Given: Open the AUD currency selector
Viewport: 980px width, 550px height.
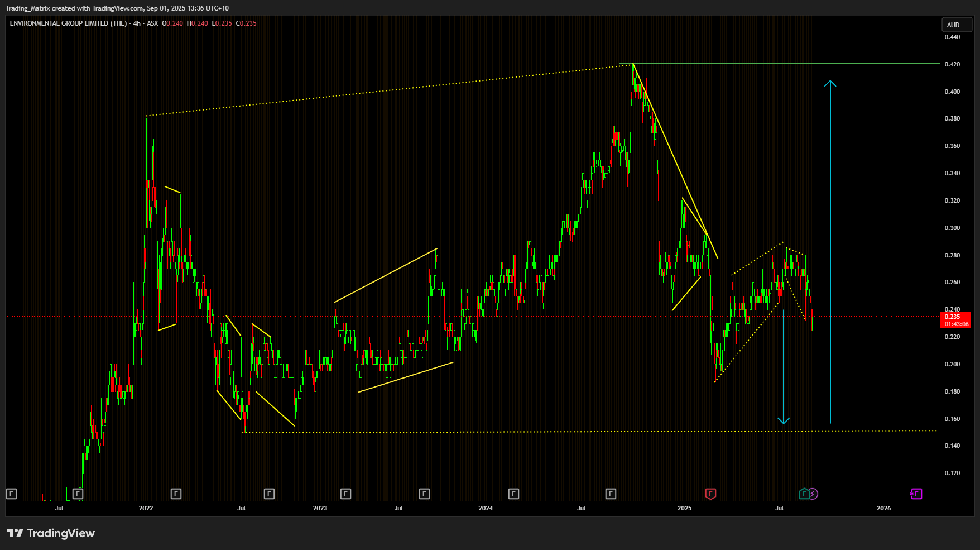Looking at the screenshot, I should click(x=957, y=25).
